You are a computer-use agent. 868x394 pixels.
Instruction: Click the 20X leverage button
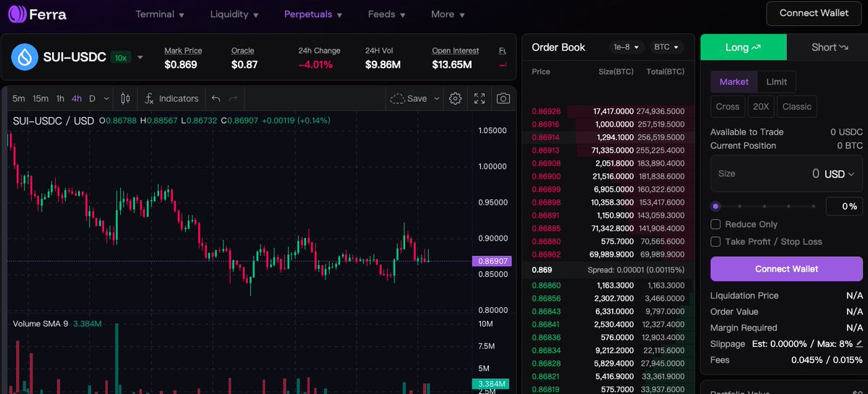761,106
